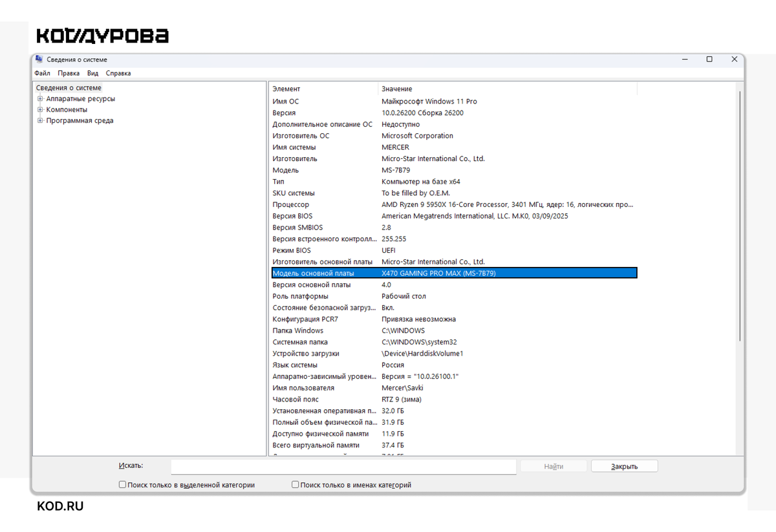Expand the Программная среда tree node

(x=40, y=121)
